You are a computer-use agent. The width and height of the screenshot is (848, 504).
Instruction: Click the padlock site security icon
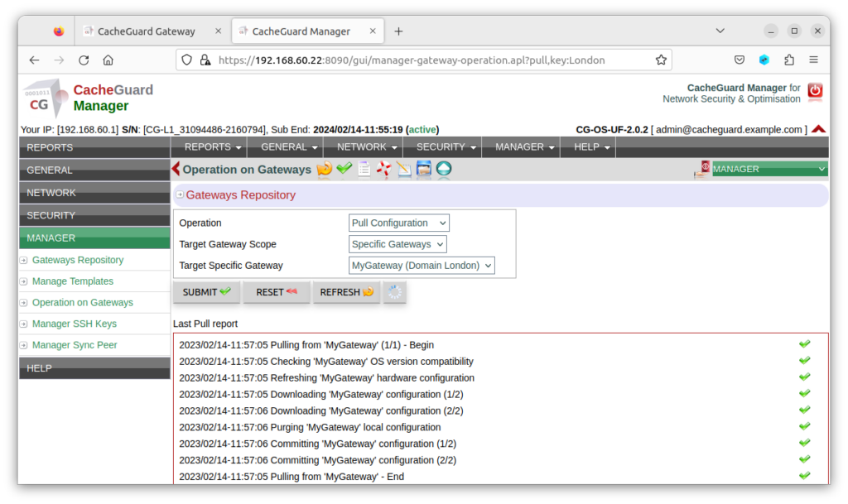click(205, 60)
